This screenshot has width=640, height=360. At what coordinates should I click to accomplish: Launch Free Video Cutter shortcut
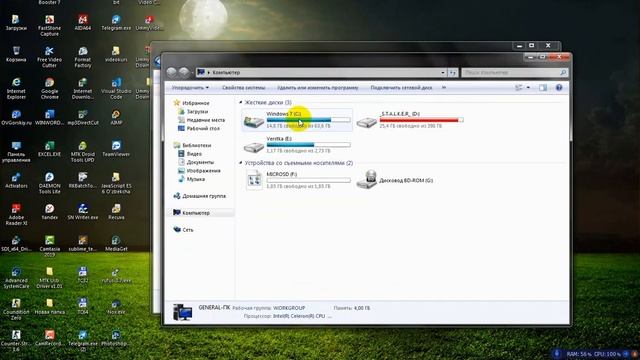(x=49, y=57)
